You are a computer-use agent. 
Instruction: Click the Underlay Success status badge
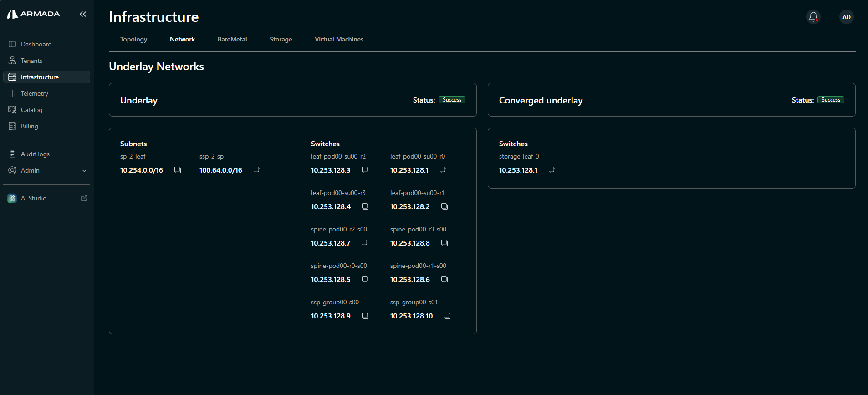pyautogui.click(x=452, y=100)
